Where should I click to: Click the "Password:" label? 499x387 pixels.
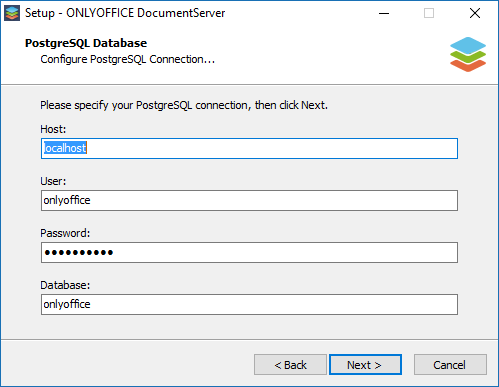65,233
